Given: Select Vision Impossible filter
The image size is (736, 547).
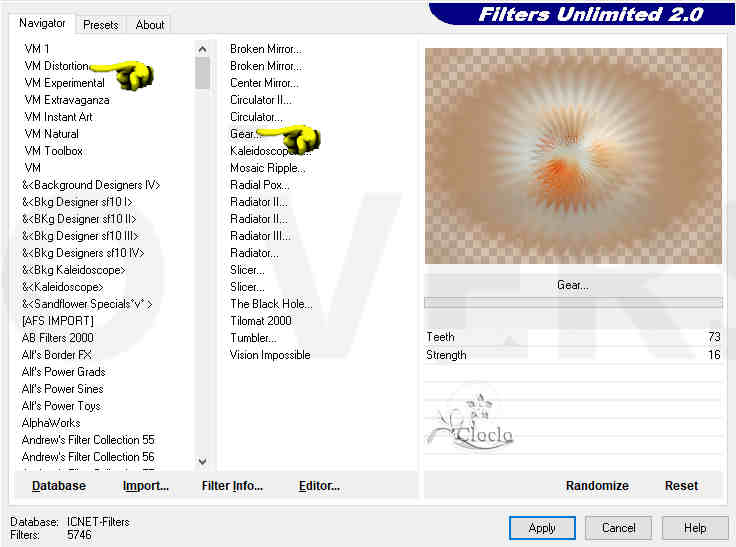Looking at the screenshot, I should click(270, 355).
